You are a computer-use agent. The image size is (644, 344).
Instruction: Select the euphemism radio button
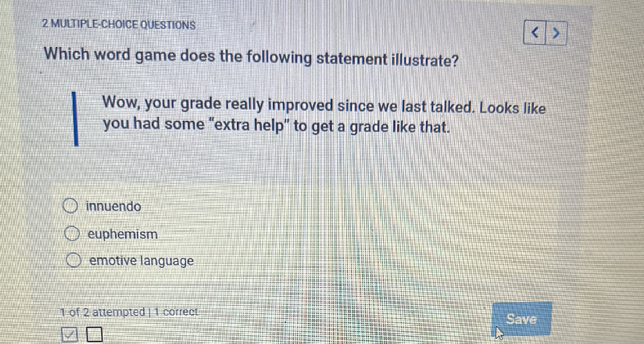coord(72,234)
